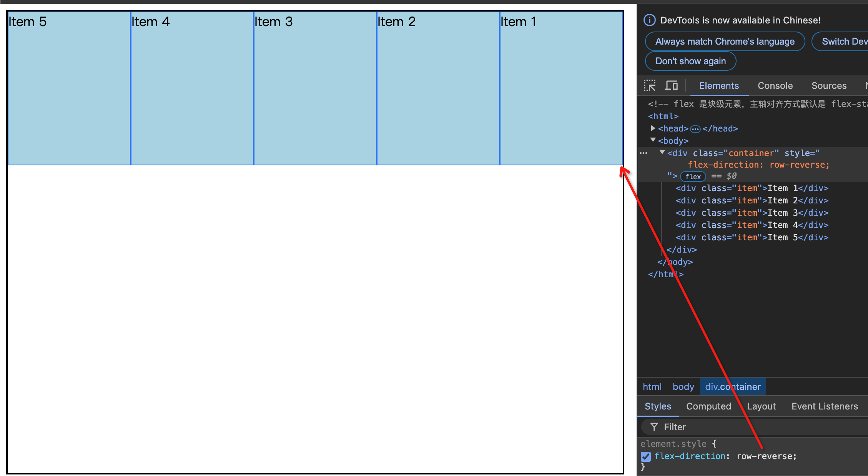Viewport: 868px width, 476px height.
Task: Click the info icon beside DevTools notice
Action: (x=649, y=20)
